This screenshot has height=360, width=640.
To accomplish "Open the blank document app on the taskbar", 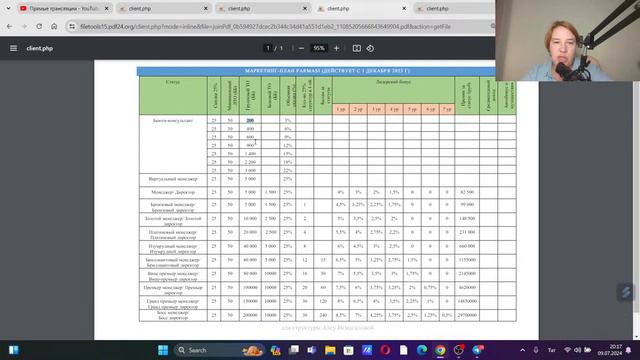I will click(x=403, y=350).
